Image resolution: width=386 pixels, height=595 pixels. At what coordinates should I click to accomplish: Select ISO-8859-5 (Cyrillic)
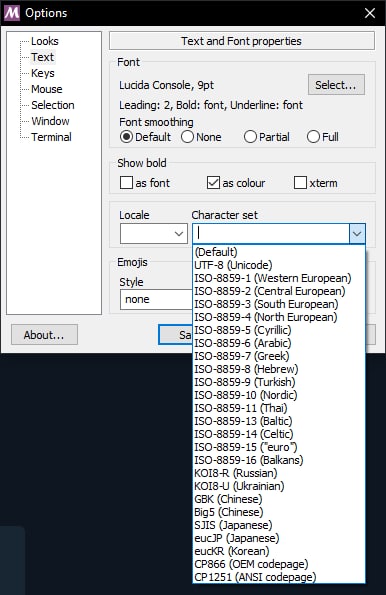coord(279,330)
